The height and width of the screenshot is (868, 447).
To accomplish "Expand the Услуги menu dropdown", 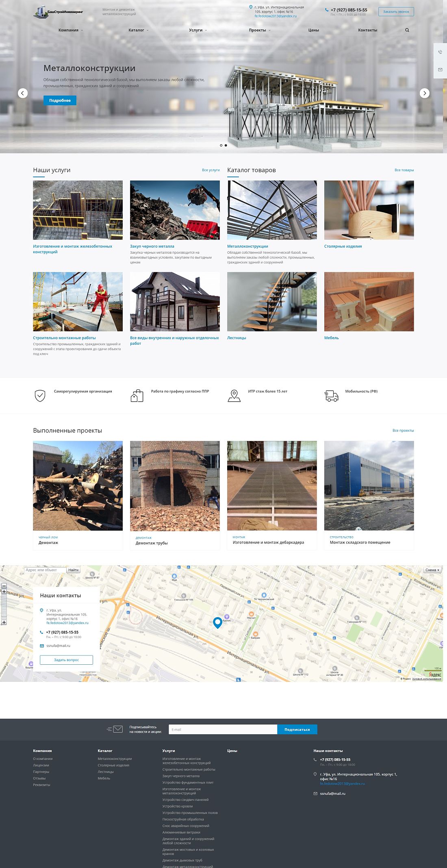I will pos(198,30).
